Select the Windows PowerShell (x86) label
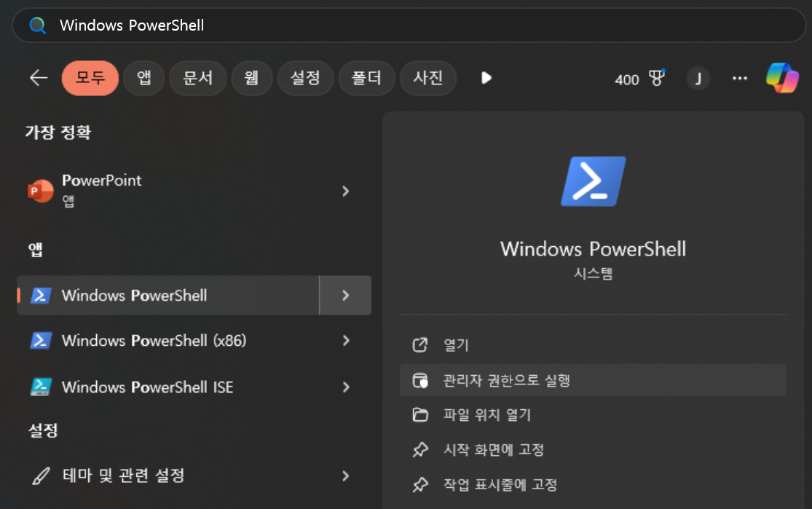Image resolution: width=812 pixels, height=509 pixels. click(x=154, y=341)
